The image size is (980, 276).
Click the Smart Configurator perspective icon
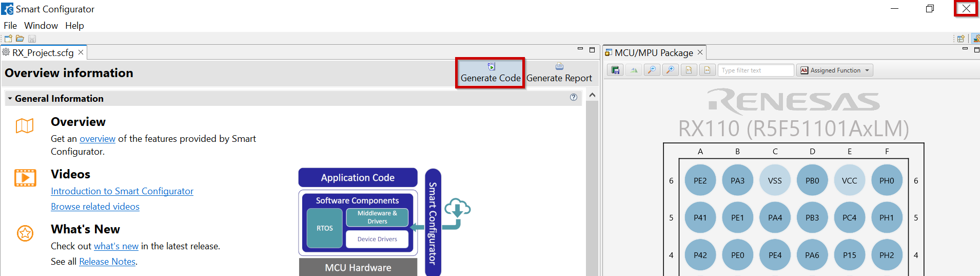tap(976, 39)
